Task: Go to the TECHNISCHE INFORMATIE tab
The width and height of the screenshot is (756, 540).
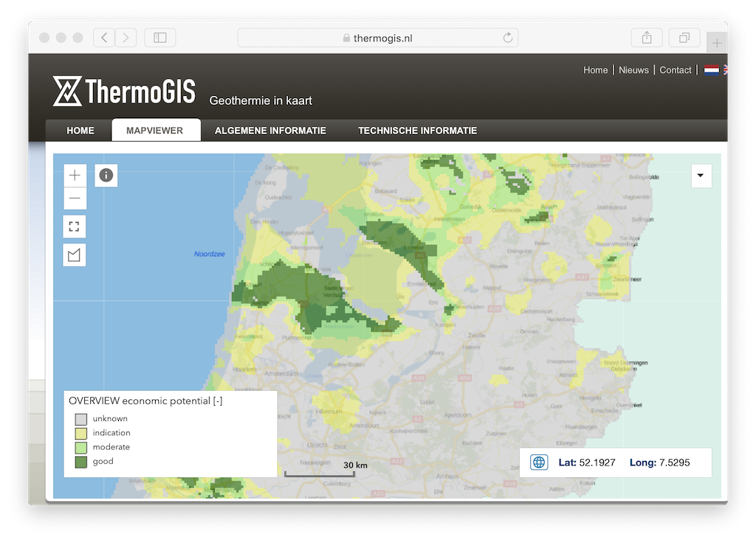Action: tap(417, 131)
